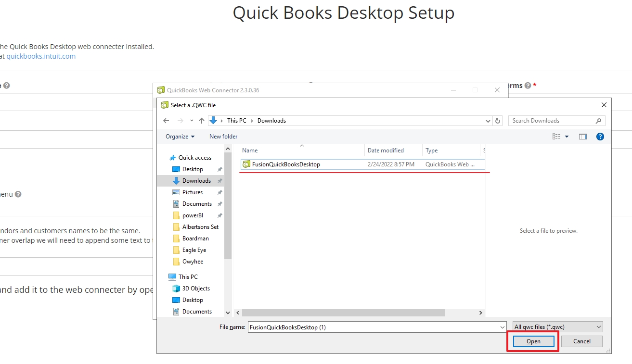The image size is (632, 364).
Task: Open the Organize menu
Action: [179, 136]
